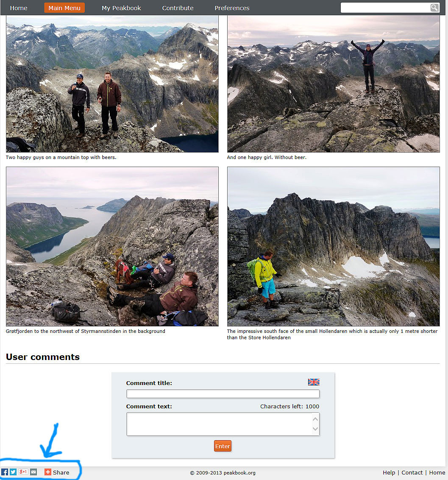Click the search magnifier icon
This screenshot has width=448, height=480.
pyautogui.click(x=434, y=8)
